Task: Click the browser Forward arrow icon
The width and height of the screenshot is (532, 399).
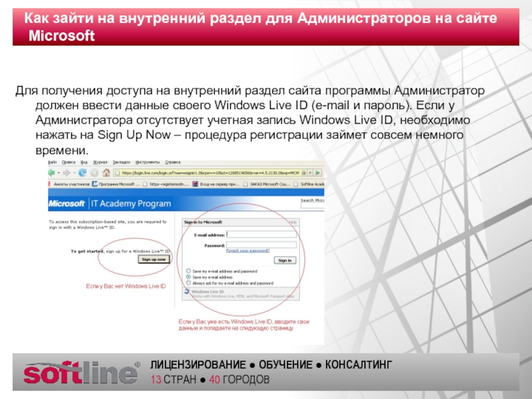Action: point(66,173)
